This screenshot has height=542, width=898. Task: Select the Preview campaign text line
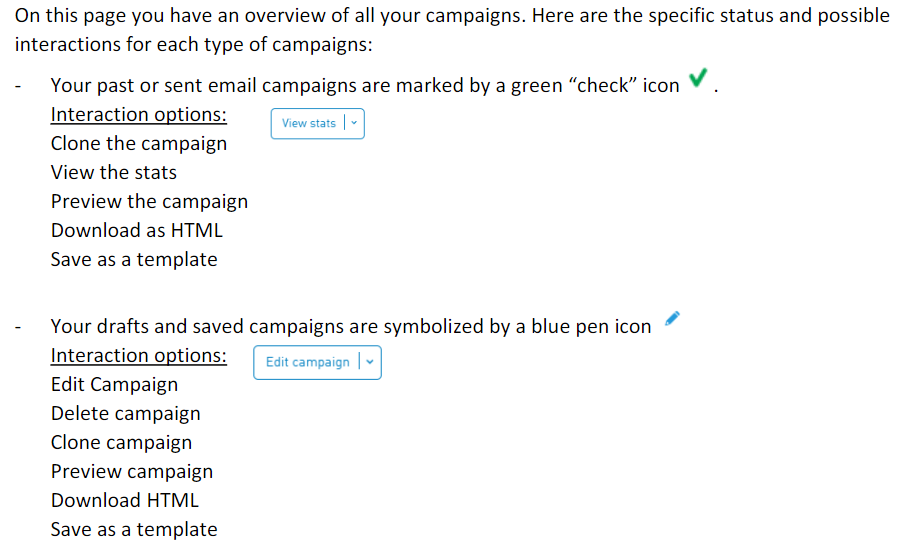(x=132, y=472)
